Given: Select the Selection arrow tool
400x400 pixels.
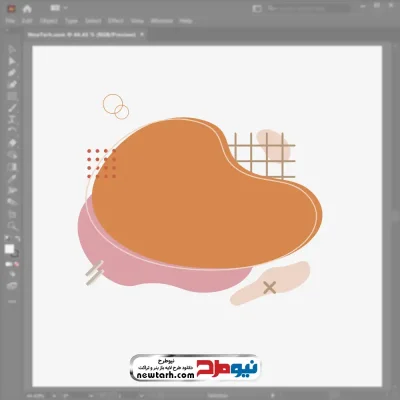Looking at the screenshot, I should click(x=12, y=49).
